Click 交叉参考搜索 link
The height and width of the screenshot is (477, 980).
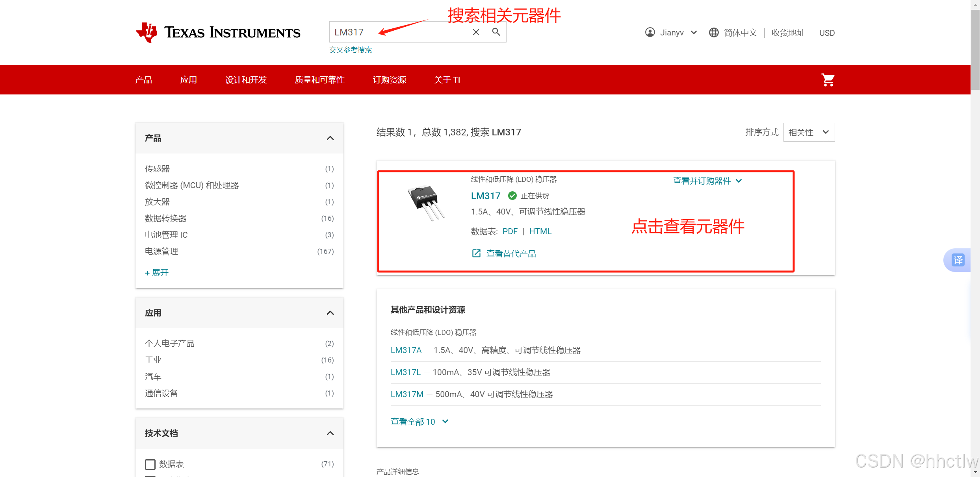point(351,50)
